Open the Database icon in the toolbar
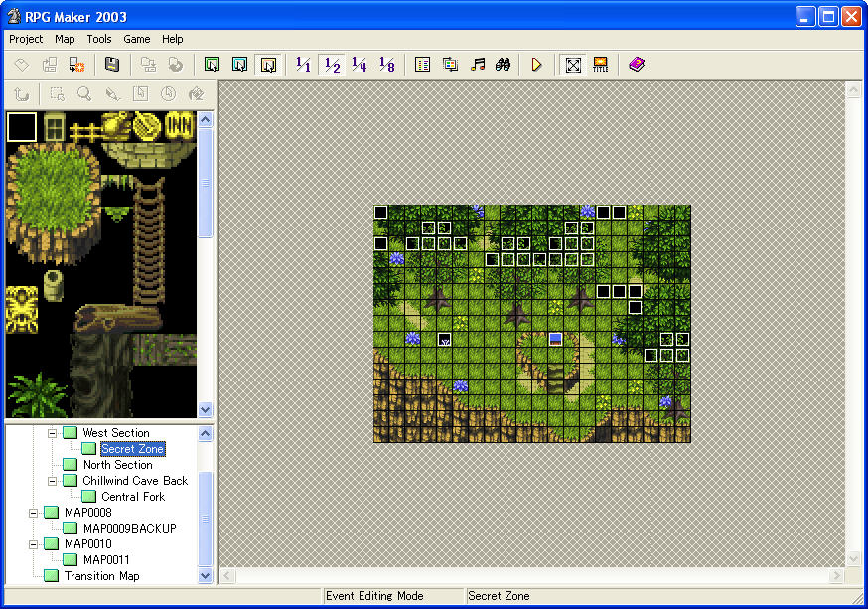The image size is (868, 609). (x=423, y=65)
